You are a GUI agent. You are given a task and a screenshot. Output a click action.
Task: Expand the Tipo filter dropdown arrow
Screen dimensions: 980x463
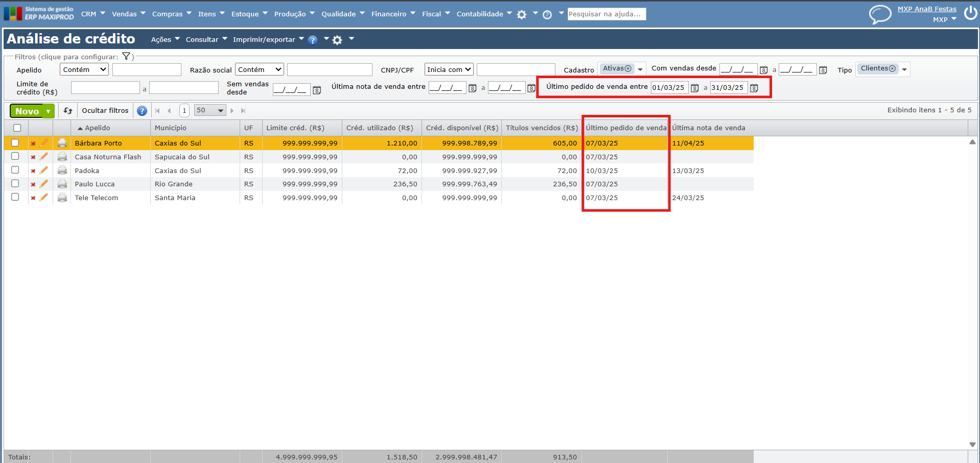tap(904, 69)
